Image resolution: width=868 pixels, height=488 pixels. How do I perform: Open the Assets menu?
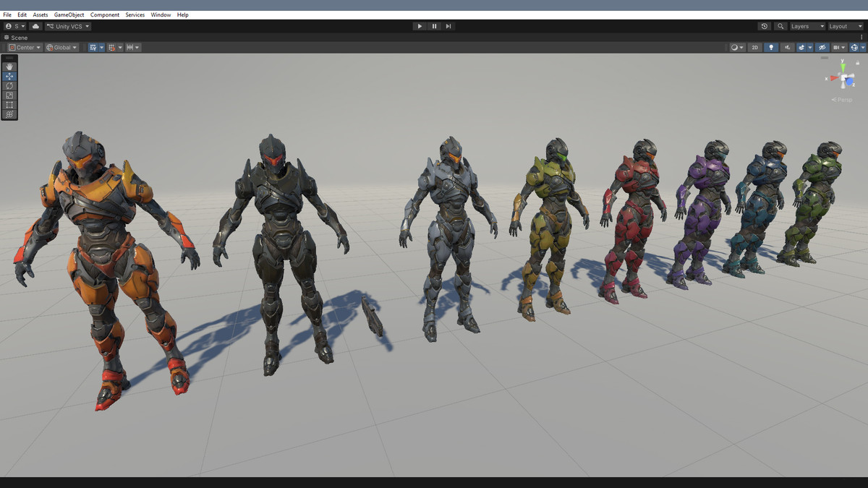click(41, 14)
